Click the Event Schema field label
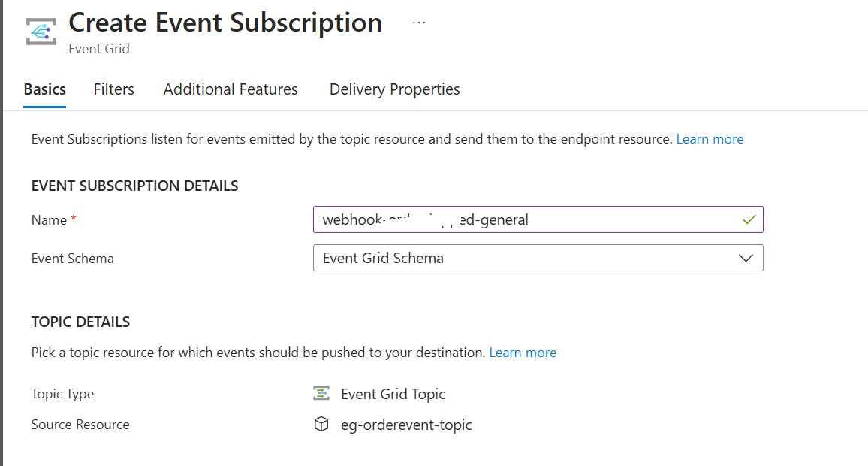 point(73,259)
